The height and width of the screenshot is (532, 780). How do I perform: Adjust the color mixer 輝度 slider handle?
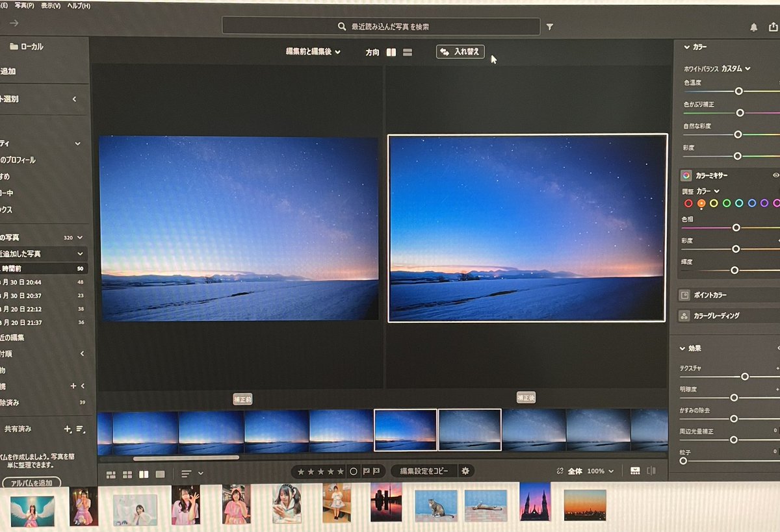click(x=734, y=270)
